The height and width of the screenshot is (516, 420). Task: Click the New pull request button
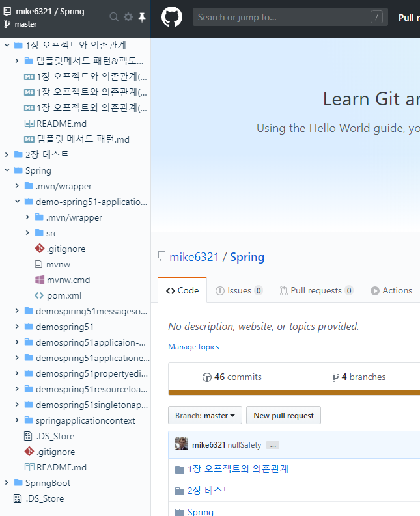pos(283,416)
